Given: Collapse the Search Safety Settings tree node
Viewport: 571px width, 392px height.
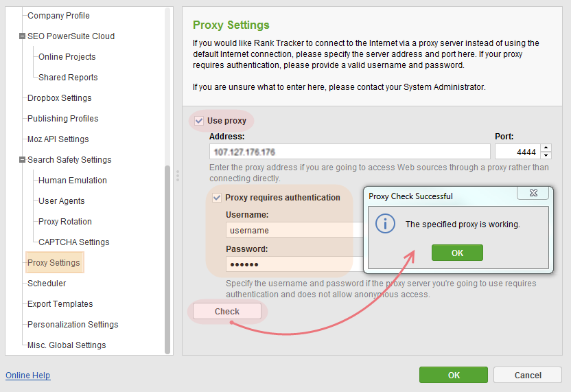Looking at the screenshot, I should pos(22,159).
